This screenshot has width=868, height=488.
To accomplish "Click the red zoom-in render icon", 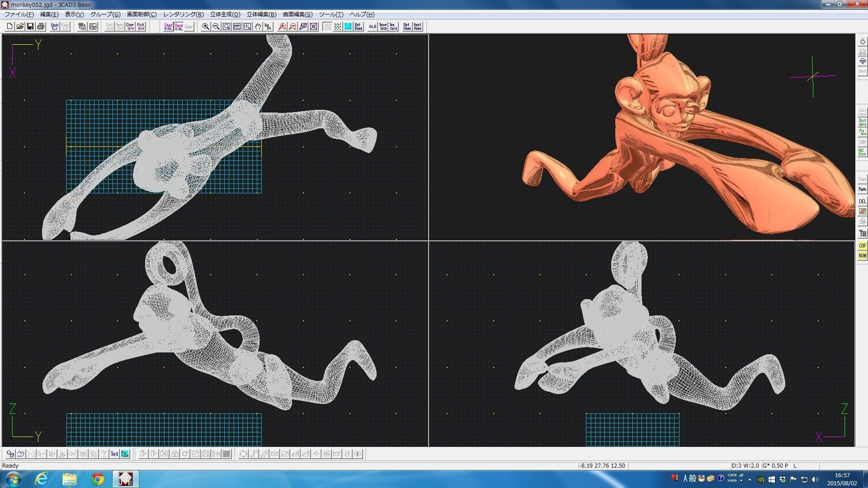I will (x=282, y=27).
